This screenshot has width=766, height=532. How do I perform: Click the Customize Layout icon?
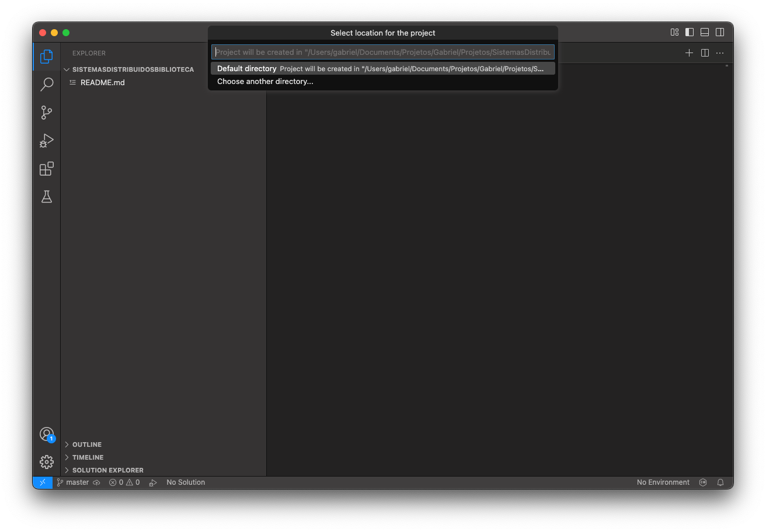point(674,33)
